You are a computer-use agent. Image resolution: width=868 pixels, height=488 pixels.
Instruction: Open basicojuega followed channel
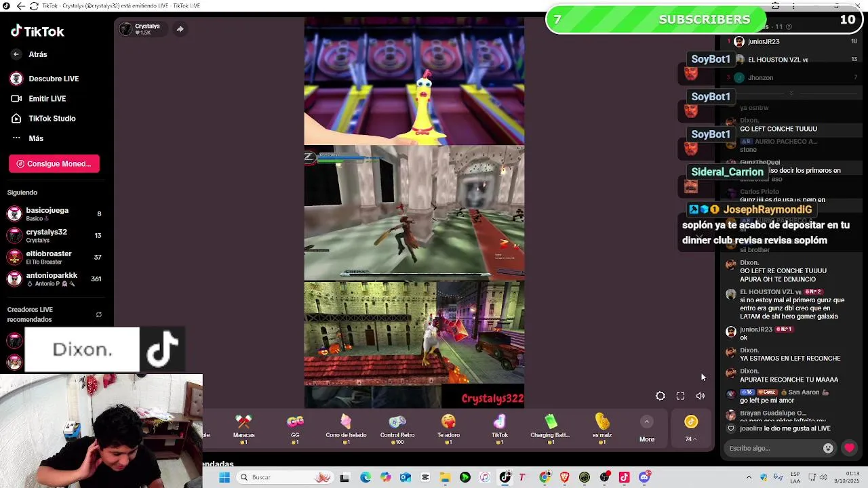coord(54,213)
